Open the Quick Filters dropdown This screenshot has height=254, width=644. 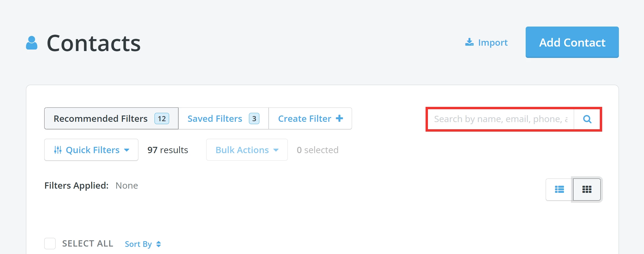tap(91, 150)
